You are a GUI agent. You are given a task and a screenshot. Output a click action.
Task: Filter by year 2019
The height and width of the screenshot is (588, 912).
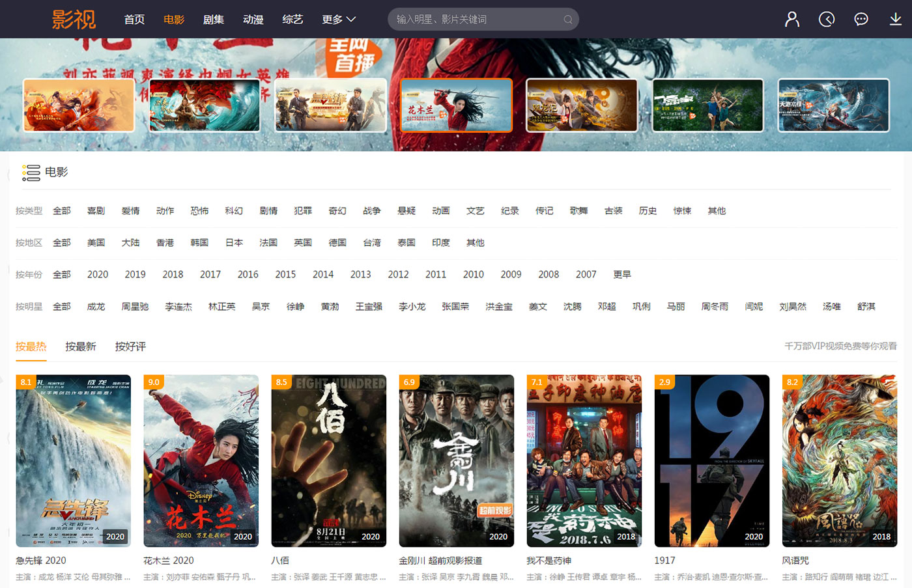[135, 275]
